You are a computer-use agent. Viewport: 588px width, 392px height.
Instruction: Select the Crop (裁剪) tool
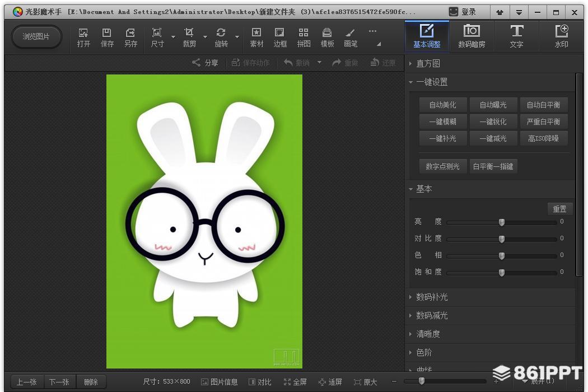[x=189, y=38]
